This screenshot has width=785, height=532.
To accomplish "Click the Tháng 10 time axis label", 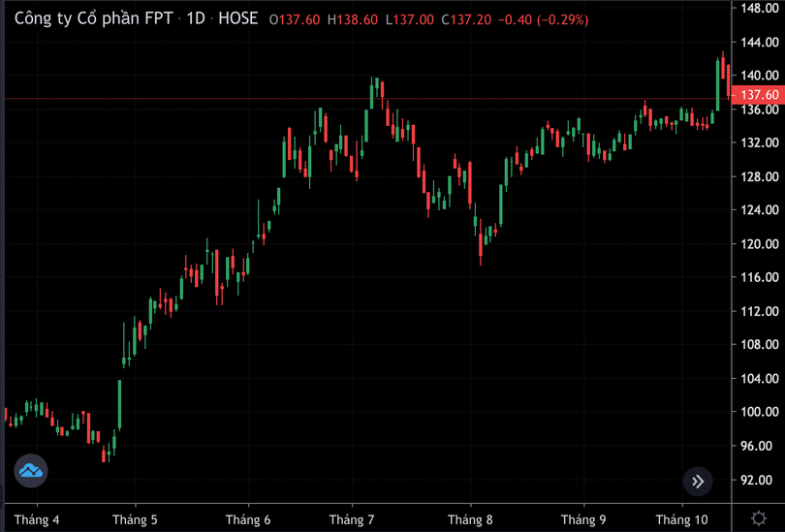I will [681, 519].
